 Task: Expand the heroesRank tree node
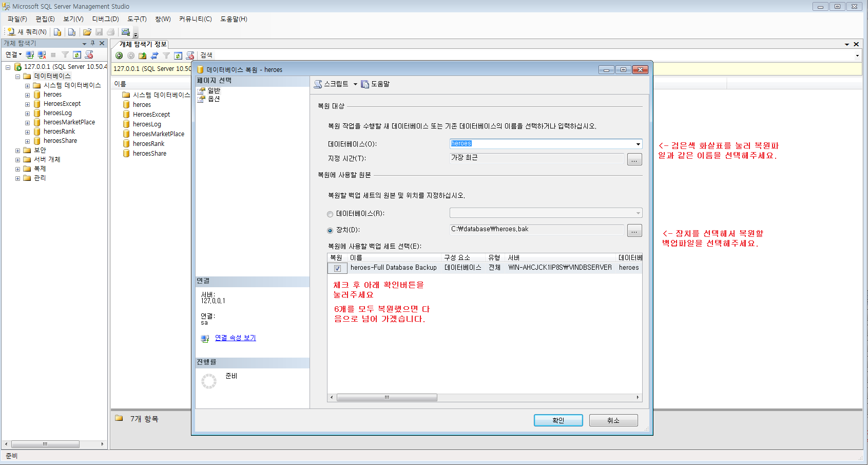click(27, 132)
